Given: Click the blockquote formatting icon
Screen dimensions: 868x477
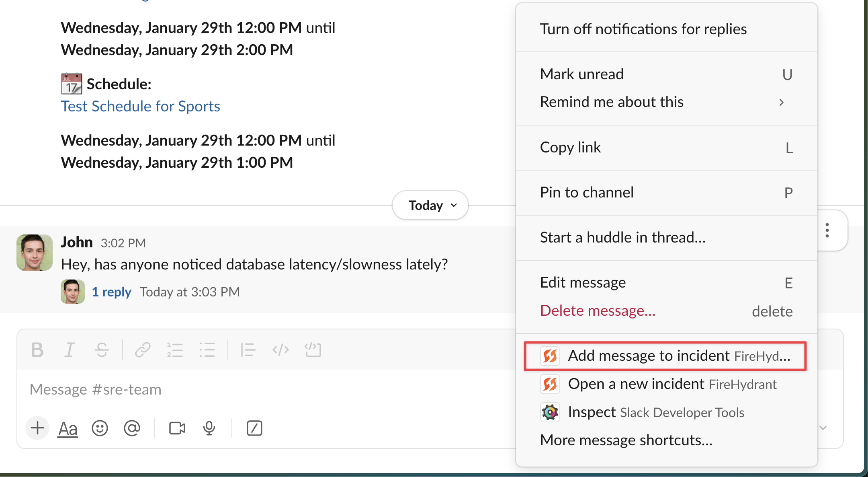Looking at the screenshot, I should click(x=248, y=350).
